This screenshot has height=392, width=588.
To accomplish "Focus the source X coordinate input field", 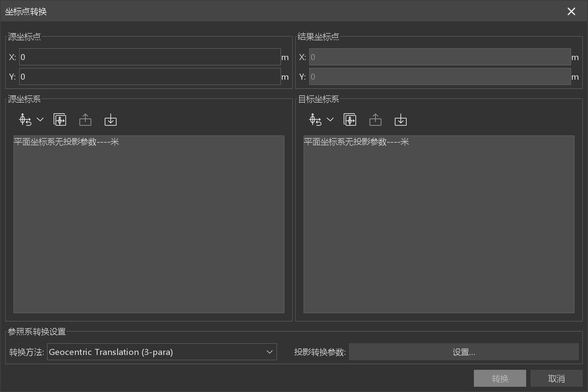I will (x=149, y=57).
